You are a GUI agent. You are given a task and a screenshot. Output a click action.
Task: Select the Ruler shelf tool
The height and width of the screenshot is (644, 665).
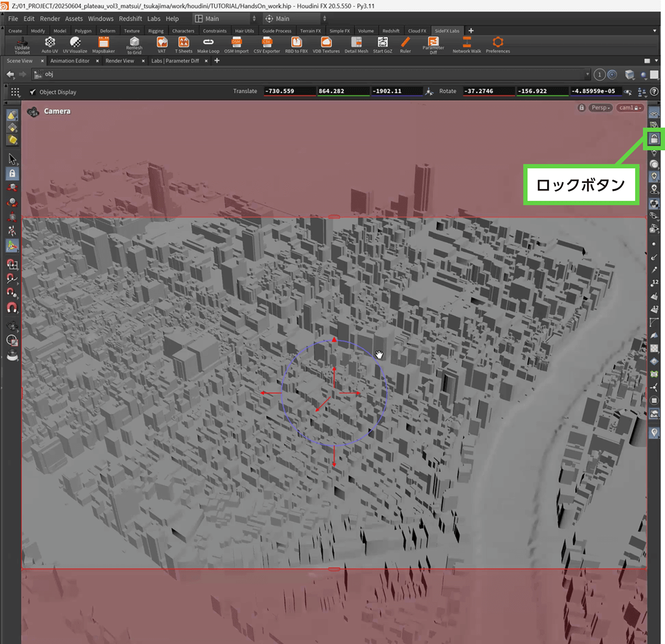click(x=405, y=43)
